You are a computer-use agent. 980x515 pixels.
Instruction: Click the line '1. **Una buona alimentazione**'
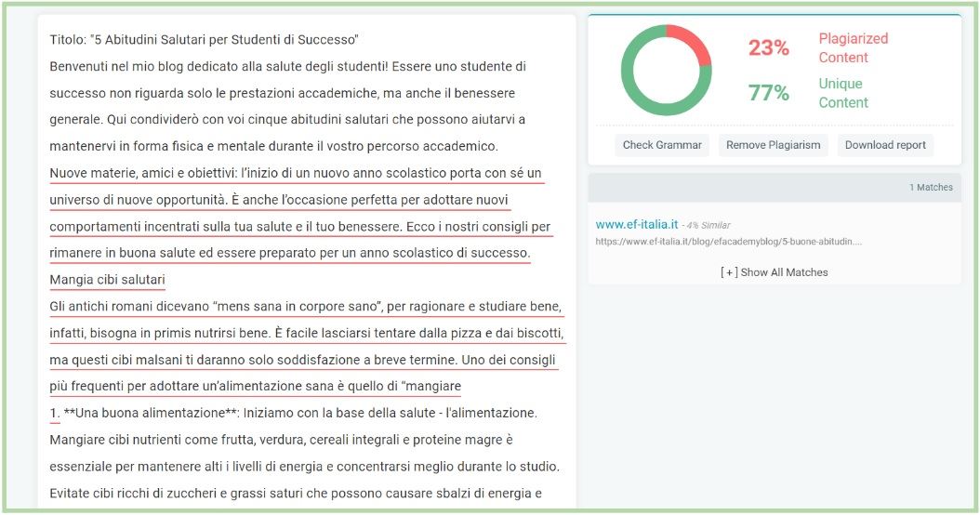coord(293,413)
